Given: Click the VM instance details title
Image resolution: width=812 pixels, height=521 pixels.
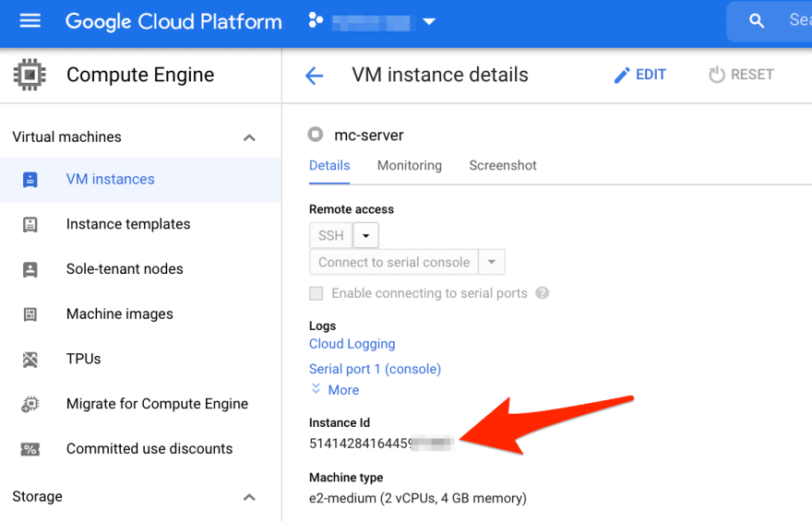Looking at the screenshot, I should point(440,75).
